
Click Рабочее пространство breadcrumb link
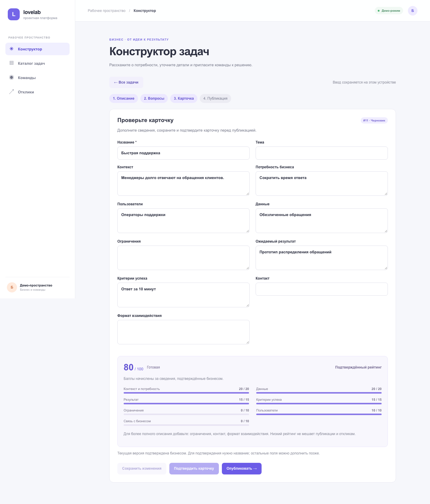click(107, 11)
